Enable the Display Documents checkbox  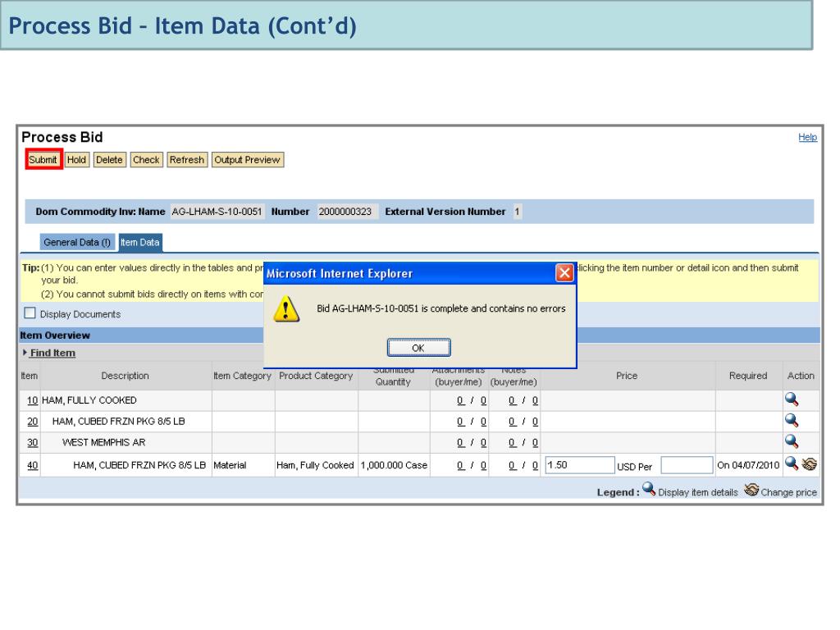pos(30,314)
